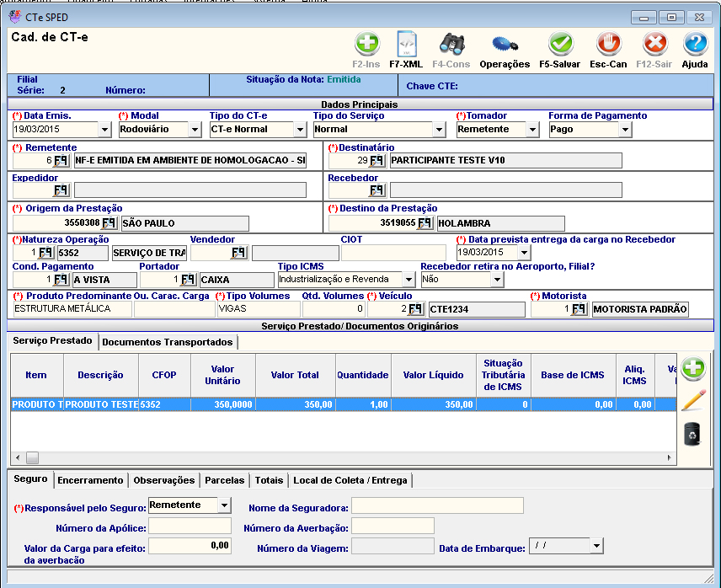
Task: Click the F2-Ins green plus icon
Action: [366, 44]
